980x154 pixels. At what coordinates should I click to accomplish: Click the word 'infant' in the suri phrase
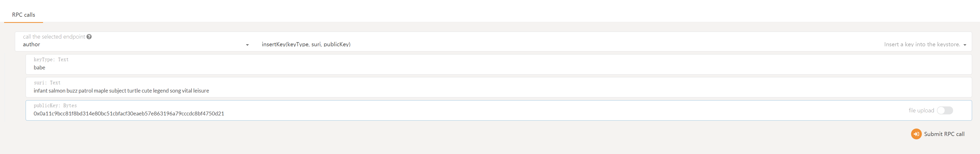point(40,91)
